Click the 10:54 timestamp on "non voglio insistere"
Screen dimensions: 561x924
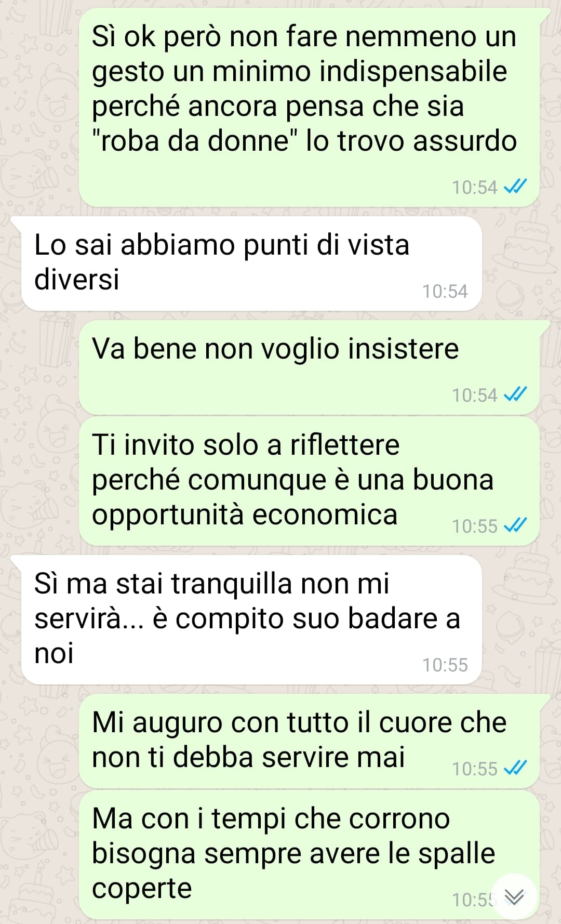pyautogui.click(x=474, y=395)
